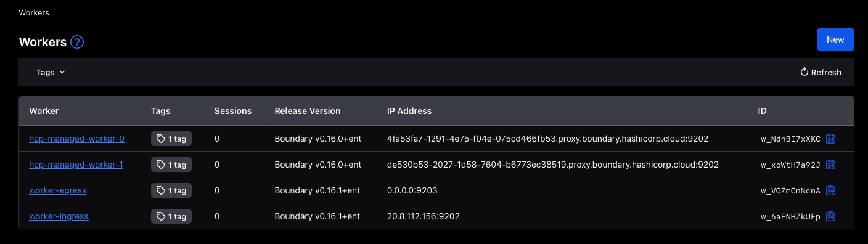This screenshot has width=868, height=244.
Task: Open the hcp-managed-worker-0 link
Action: click(x=76, y=139)
